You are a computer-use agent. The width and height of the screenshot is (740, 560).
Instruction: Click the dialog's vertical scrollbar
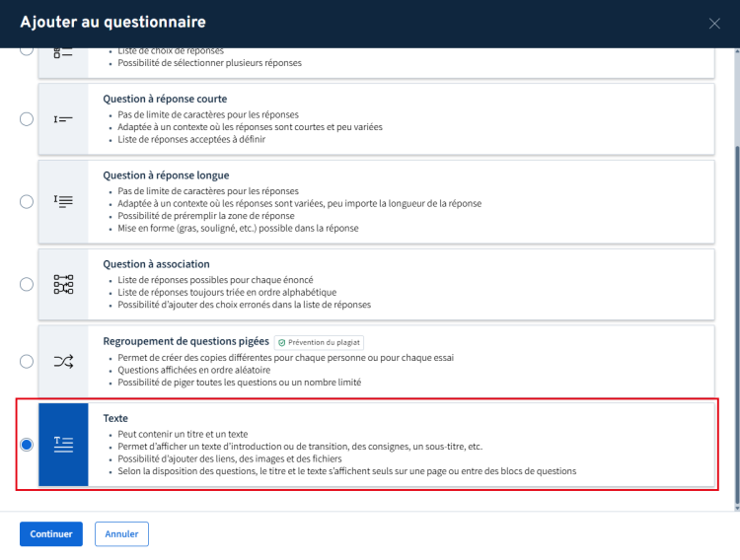point(735,325)
